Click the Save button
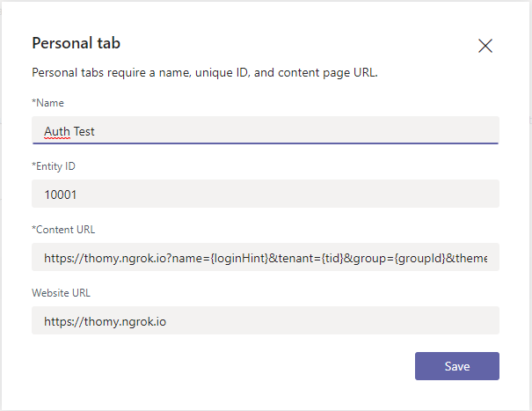This screenshot has width=532, height=411. [x=457, y=366]
